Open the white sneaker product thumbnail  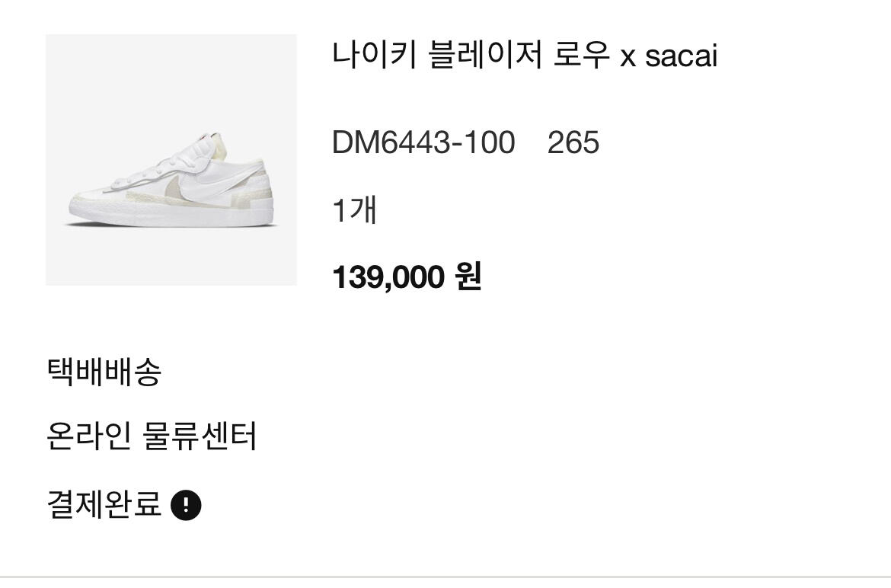coord(171,160)
